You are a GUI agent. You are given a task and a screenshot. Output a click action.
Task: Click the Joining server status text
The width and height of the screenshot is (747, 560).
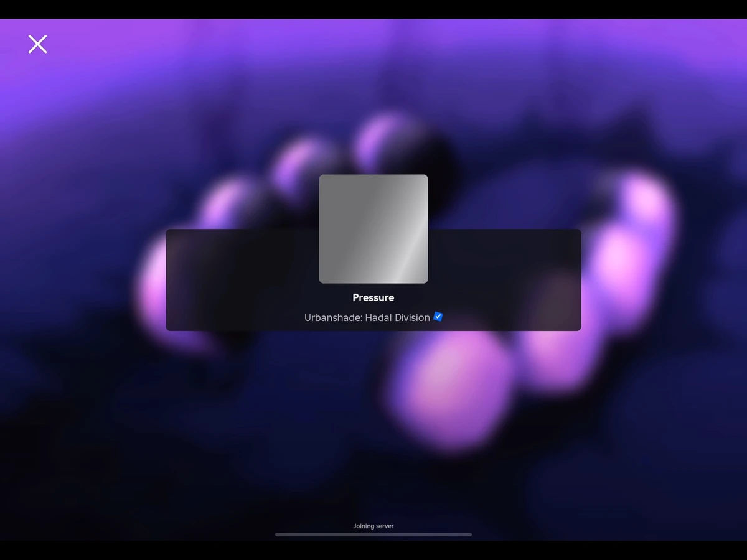point(373,526)
